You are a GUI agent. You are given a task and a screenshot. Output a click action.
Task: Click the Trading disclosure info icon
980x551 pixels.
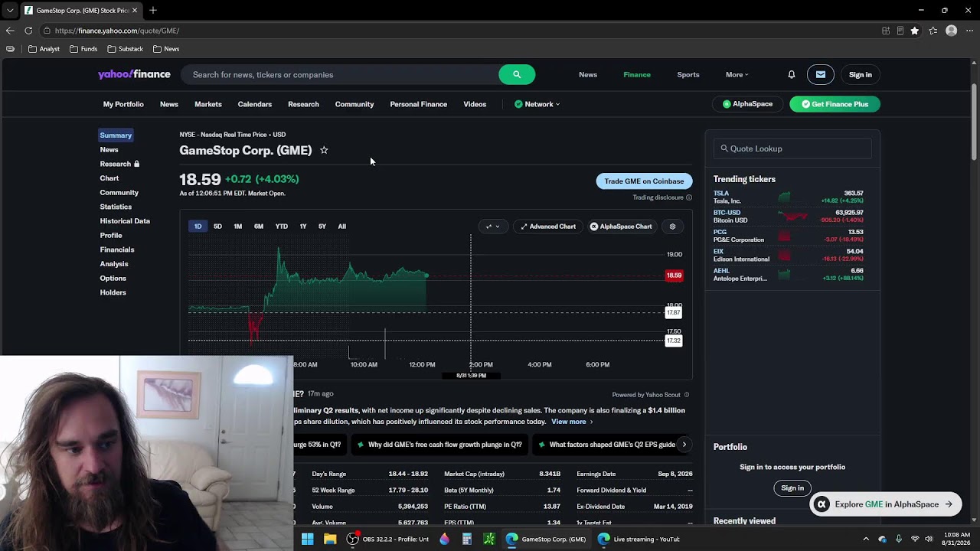pyautogui.click(x=689, y=197)
